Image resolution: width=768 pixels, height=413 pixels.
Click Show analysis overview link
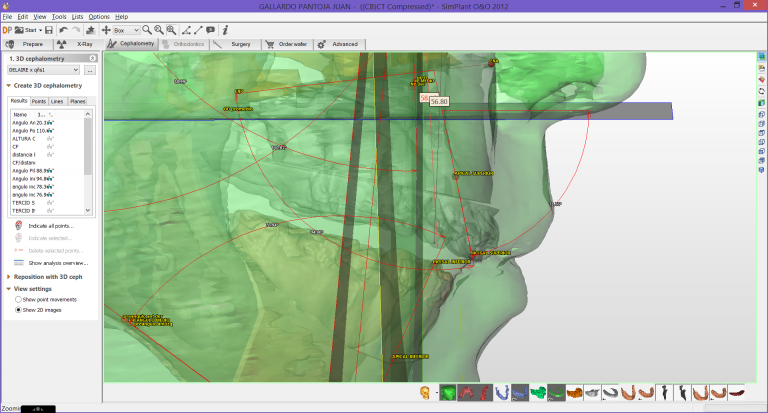(58, 263)
